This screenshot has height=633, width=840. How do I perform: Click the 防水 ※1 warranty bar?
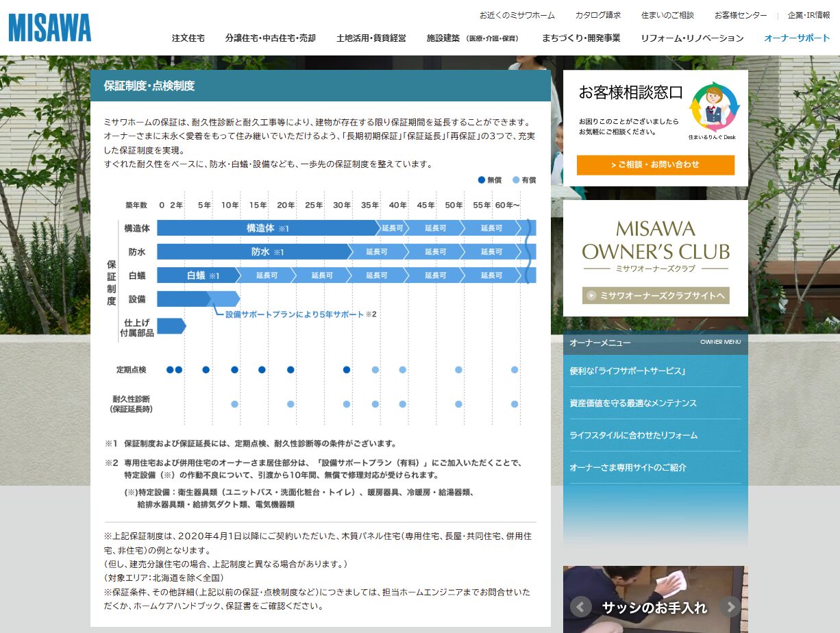[255, 252]
